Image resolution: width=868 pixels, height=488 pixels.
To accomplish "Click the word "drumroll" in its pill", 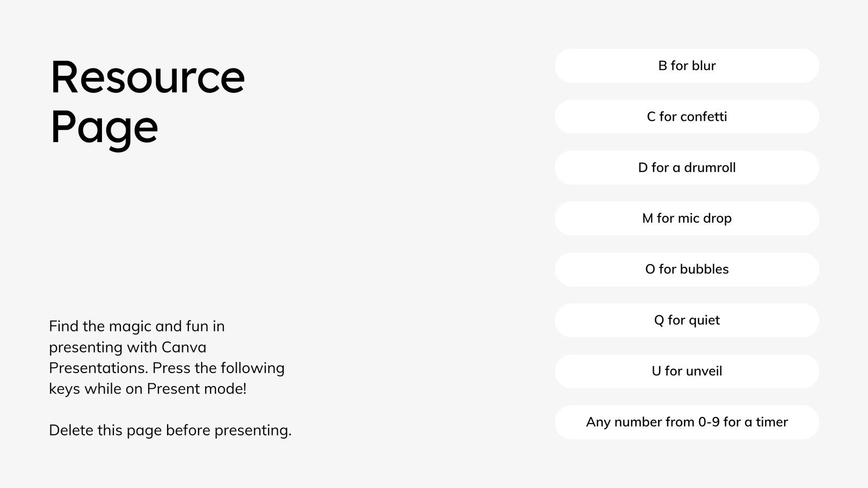I will point(710,168).
